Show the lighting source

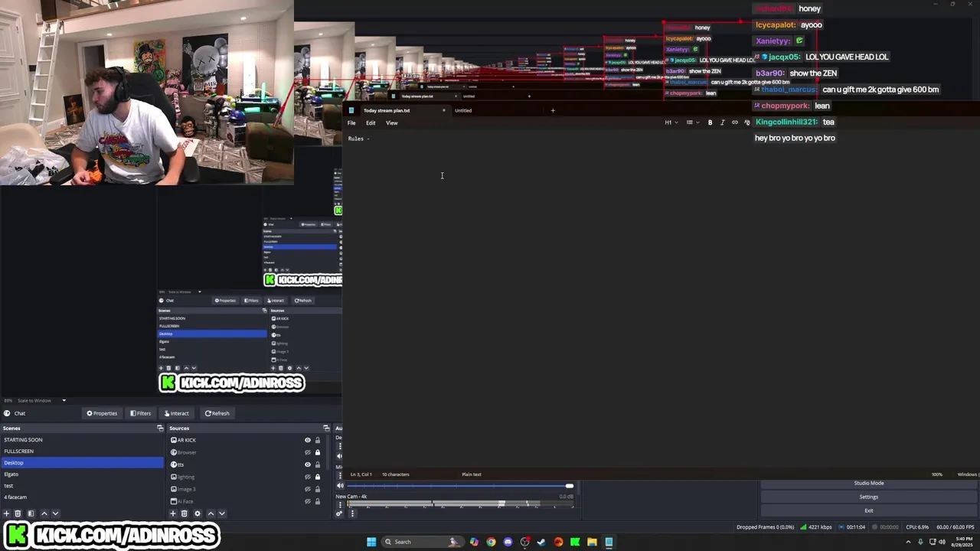point(308,477)
